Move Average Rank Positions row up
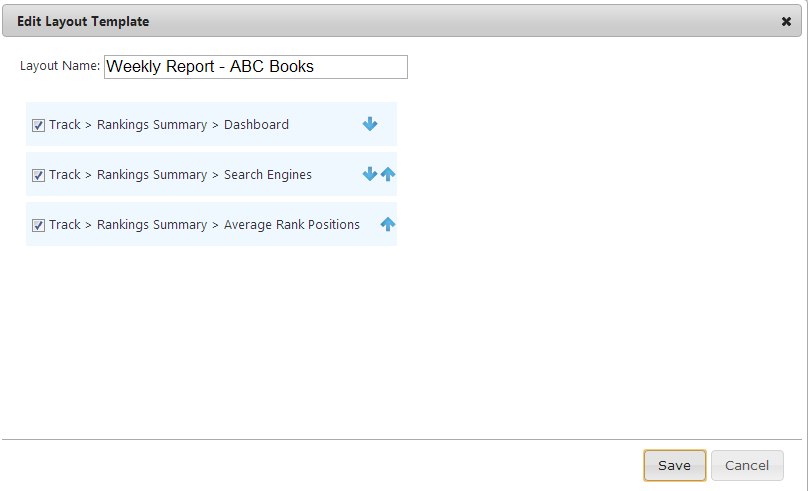This screenshot has width=808, height=491. [x=388, y=225]
